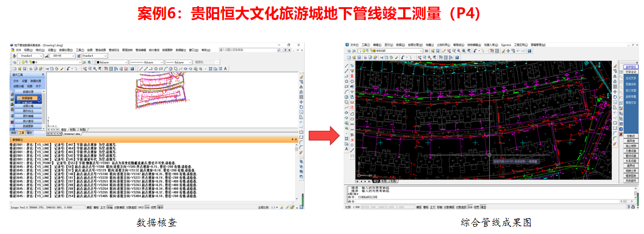Click 统计查询 button in left panel
644x234 pixels.
coord(28,121)
